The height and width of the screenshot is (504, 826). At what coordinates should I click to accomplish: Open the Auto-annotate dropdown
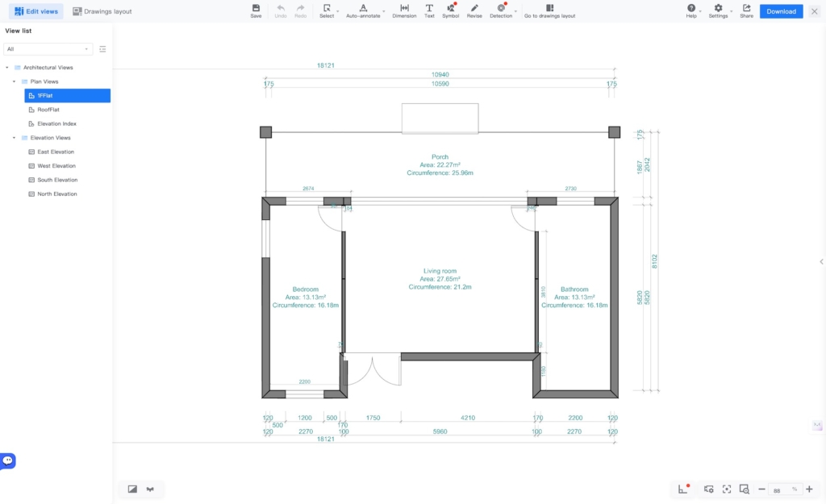click(x=363, y=11)
